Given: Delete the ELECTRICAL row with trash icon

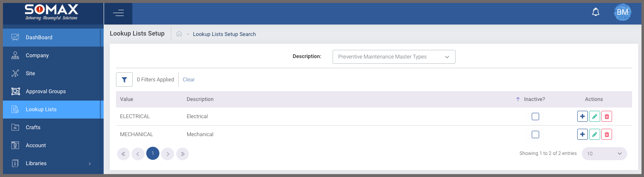Looking at the screenshot, I should (x=607, y=117).
